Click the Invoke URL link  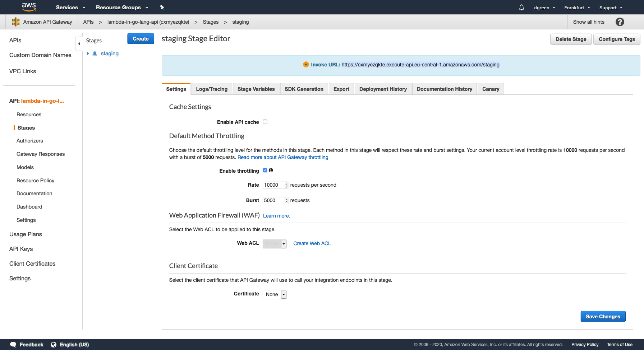pos(420,65)
